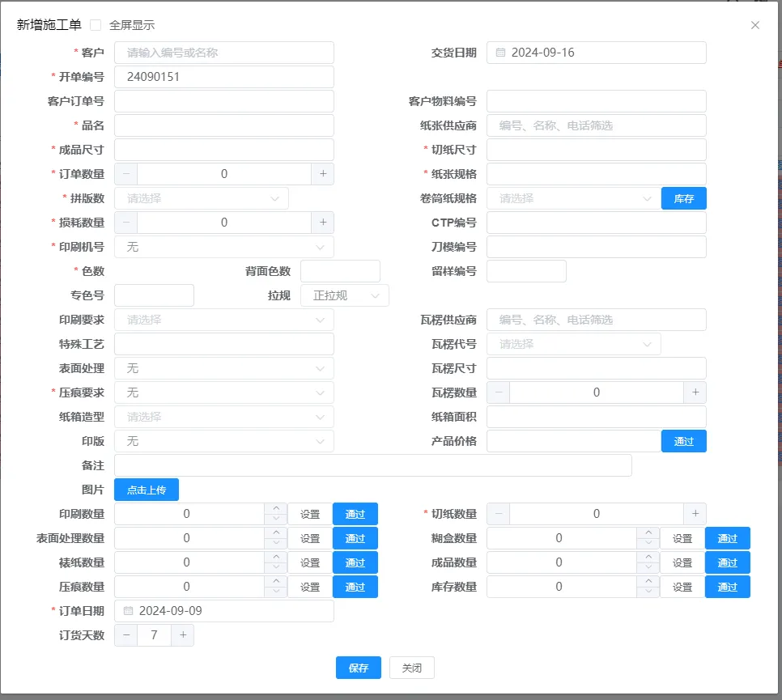Expand the 瓦楞代号 dropdown
This screenshot has height=700, width=782.
point(574,344)
